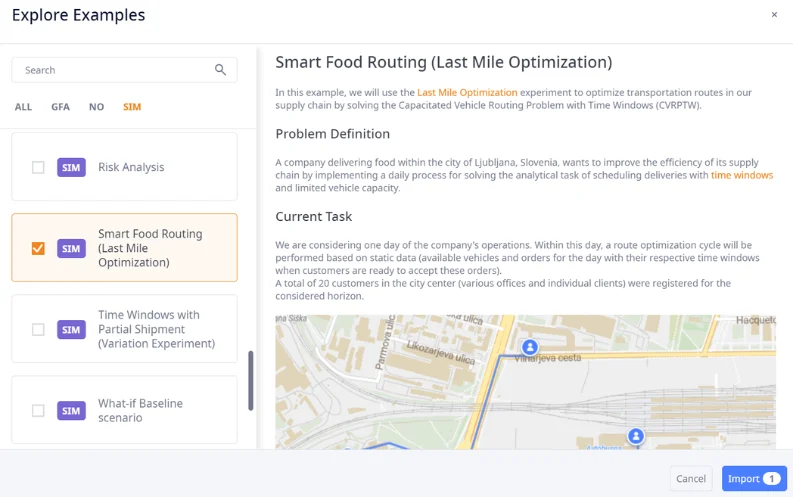Click the SIM badge beside What-if Baseline
This screenshot has height=497, width=793.
click(x=71, y=410)
